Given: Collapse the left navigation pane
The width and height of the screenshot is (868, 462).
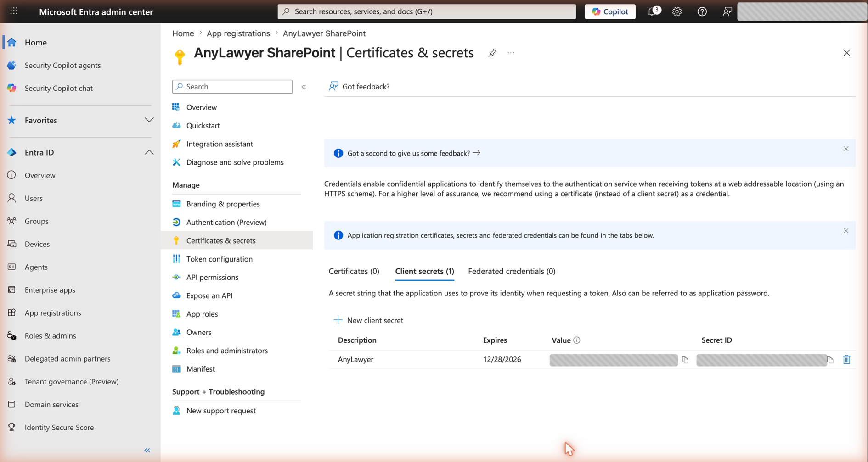Looking at the screenshot, I should [147, 451].
